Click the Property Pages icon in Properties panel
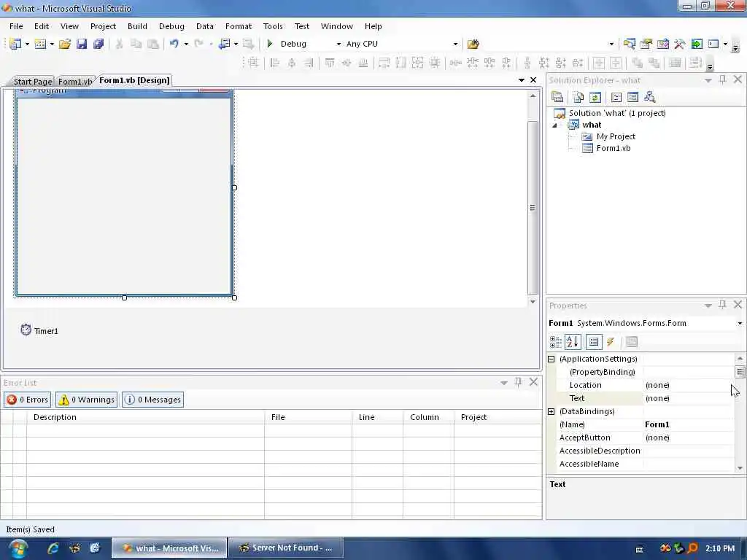Viewport: 747px width, 560px height. [x=631, y=341]
